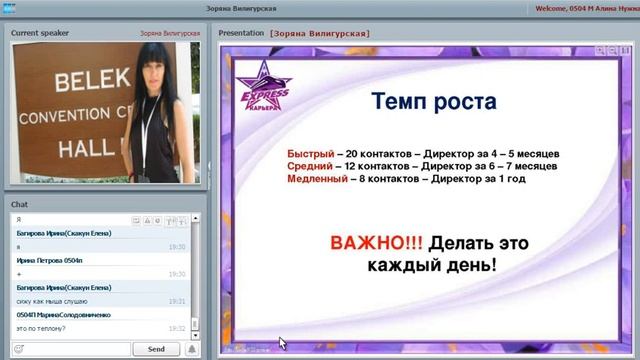Image resolution: width=640 pixels, height=360 pixels.
Task: Click the 'Быстрый' line on the slide
Action: pyautogui.click(x=423, y=154)
